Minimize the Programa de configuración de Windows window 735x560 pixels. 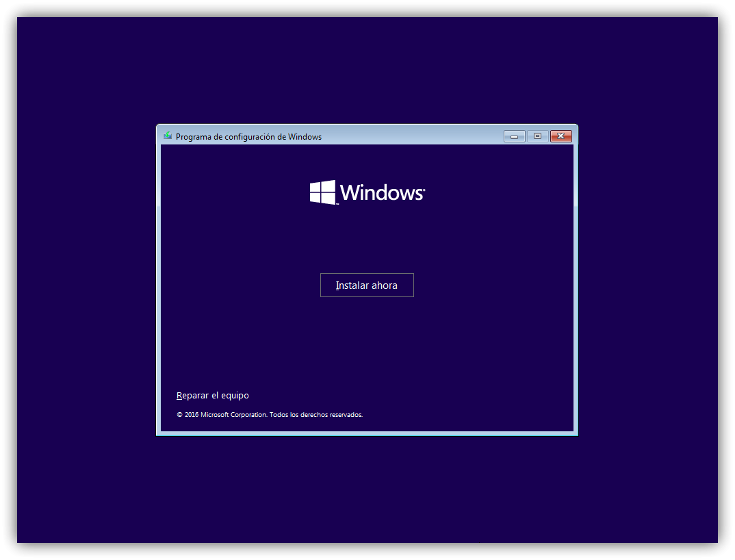click(514, 136)
